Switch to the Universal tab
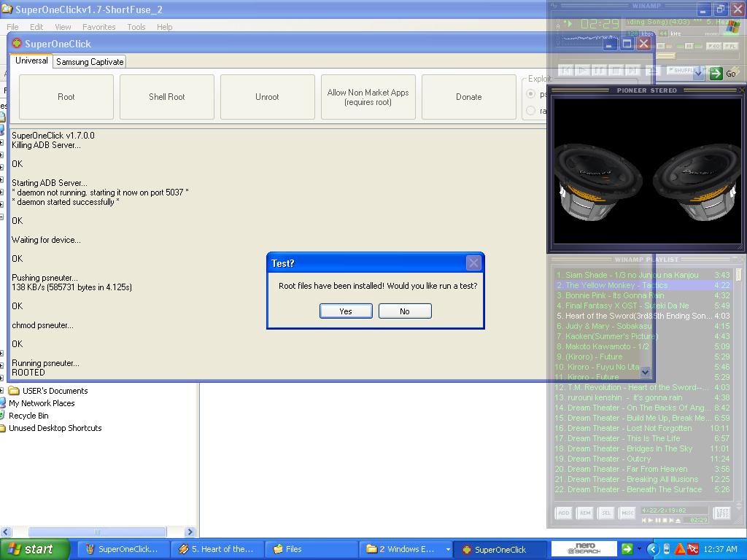The height and width of the screenshot is (560, 747). [x=31, y=61]
